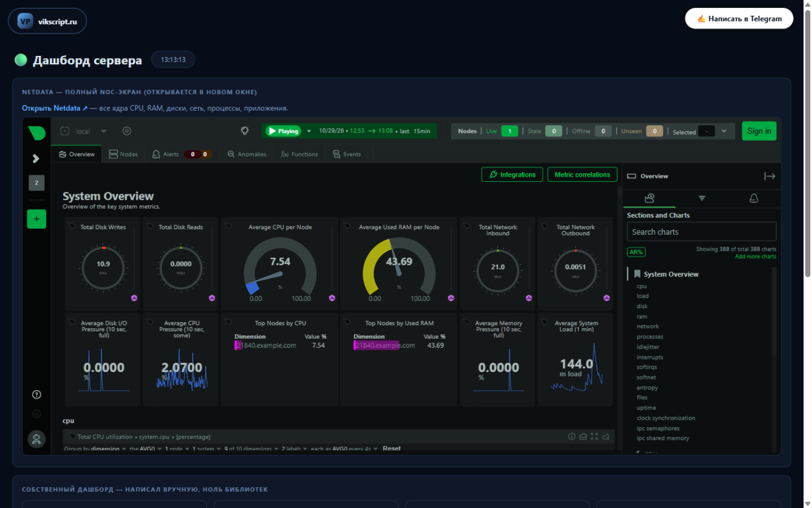Click the Sign in button
This screenshot has height=508, width=812.
pos(759,131)
